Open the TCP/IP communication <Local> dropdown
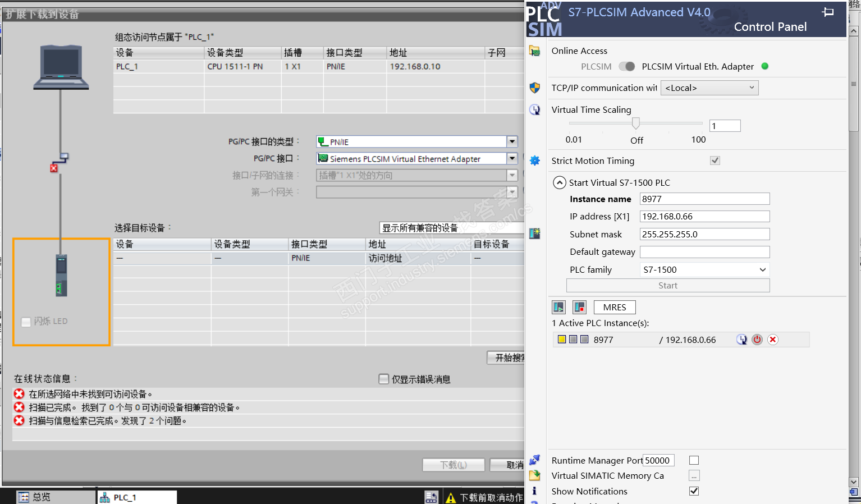Screen dimensions: 861x504 pyautogui.click(x=709, y=88)
